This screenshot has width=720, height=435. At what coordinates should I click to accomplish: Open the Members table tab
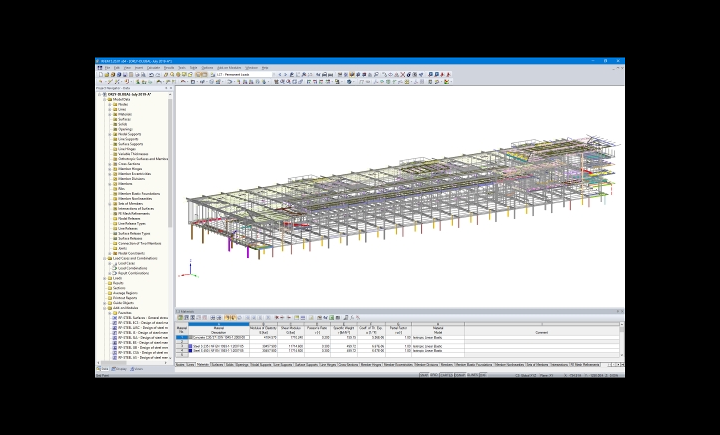point(447,365)
